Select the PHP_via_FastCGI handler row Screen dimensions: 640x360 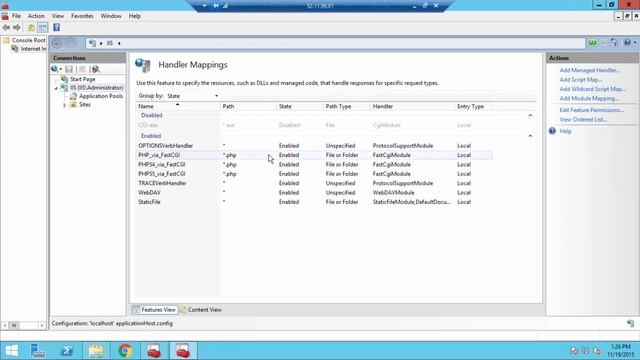(314, 155)
